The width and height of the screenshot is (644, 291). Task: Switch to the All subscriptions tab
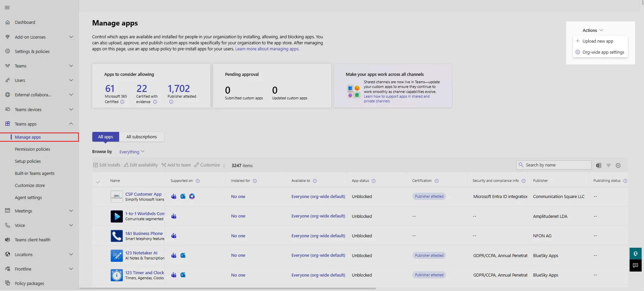tap(142, 137)
